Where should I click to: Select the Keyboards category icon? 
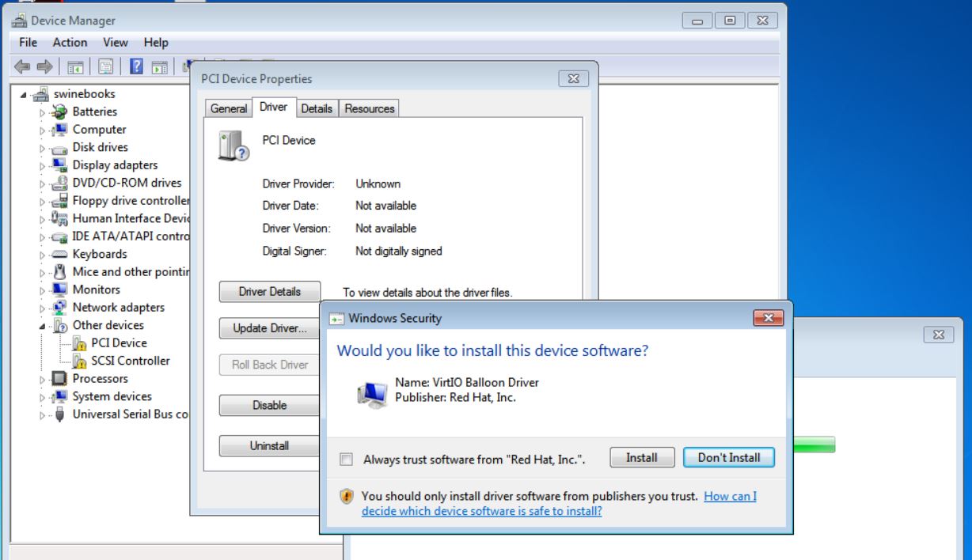(x=59, y=255)
